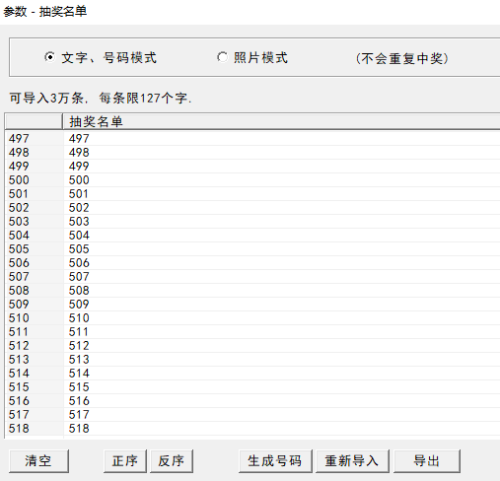Select the row with entry 506
This screenshot has width=500, height=481.
(252, 263)
